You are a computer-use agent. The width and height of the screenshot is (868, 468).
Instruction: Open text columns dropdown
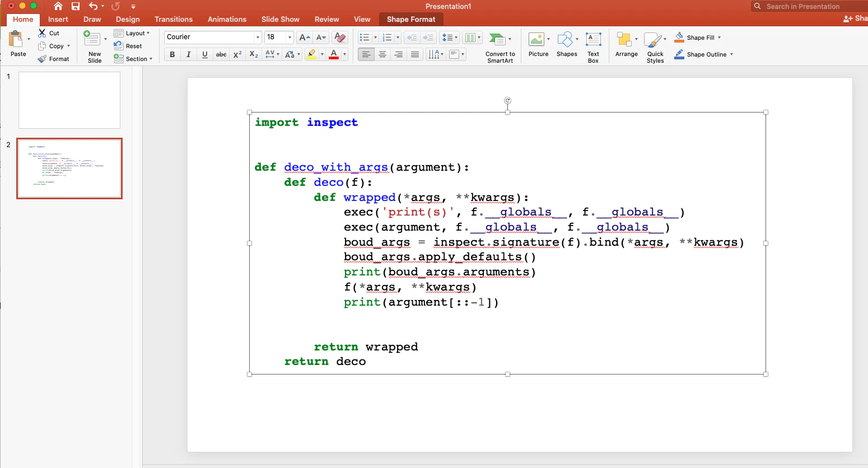(x=473, y=38)
